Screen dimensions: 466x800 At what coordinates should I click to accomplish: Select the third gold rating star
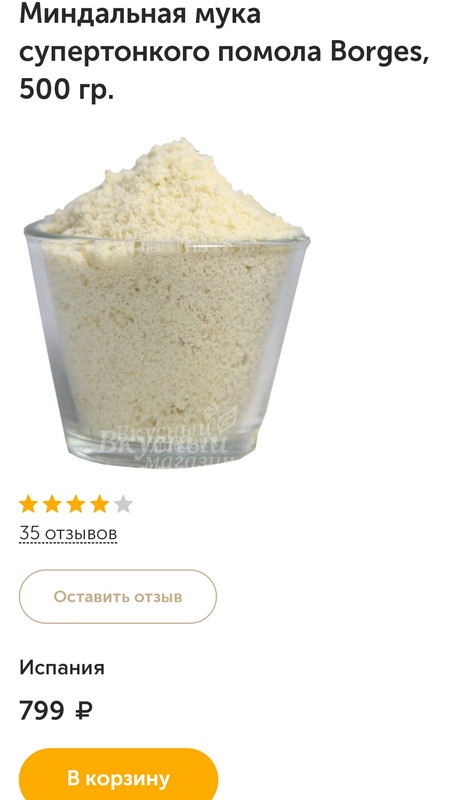click(x=76, y=505)
